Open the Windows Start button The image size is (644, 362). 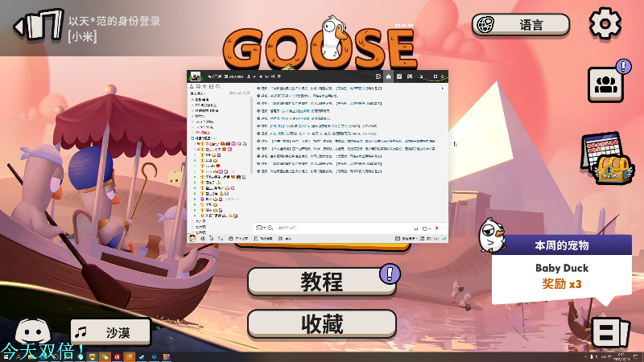click(6, 356)
